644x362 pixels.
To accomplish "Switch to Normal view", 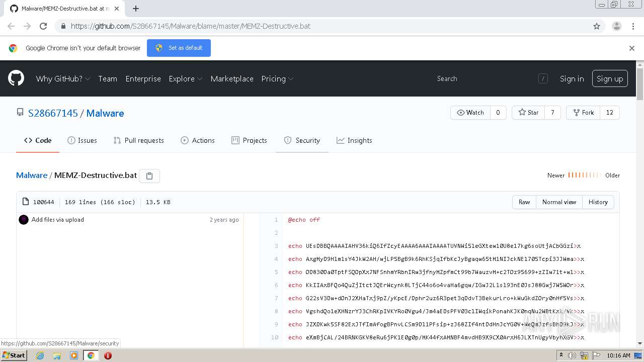I will (x=559, y=202).
